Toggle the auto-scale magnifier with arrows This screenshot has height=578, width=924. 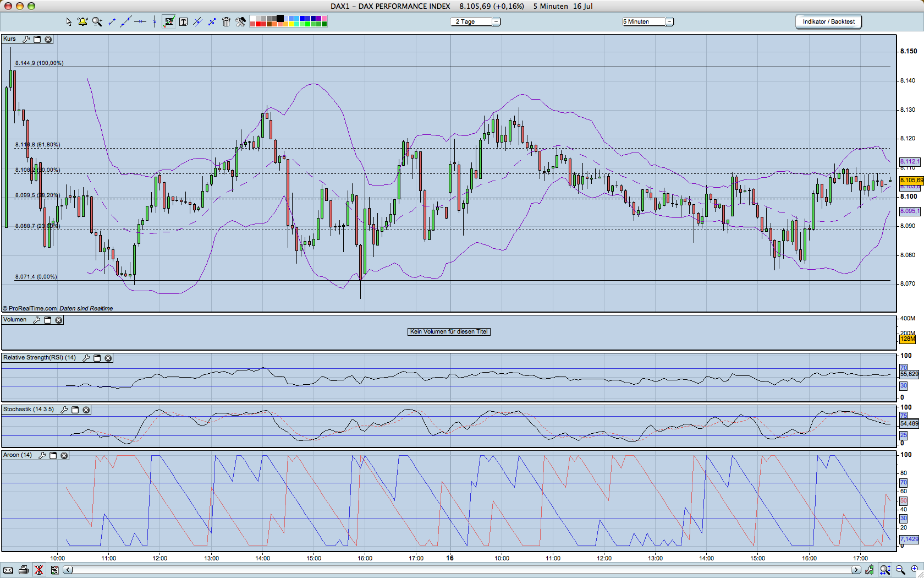(885, 570)
